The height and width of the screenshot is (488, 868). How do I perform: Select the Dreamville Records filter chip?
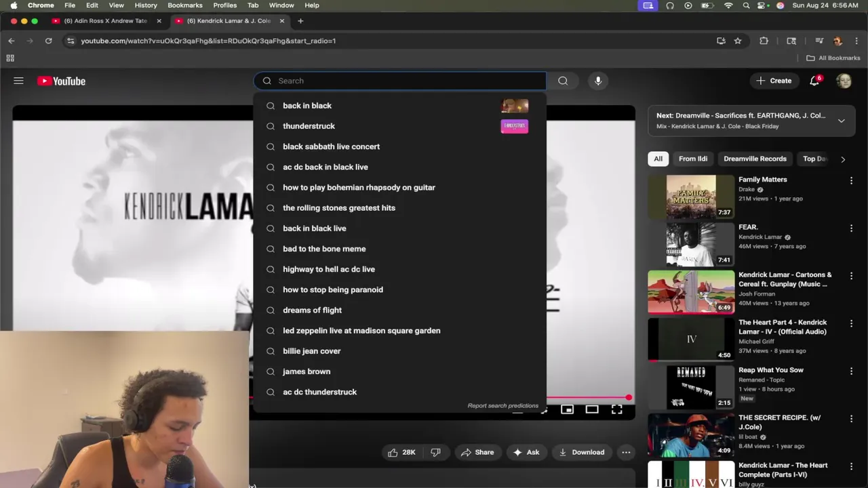coord(755,159)
